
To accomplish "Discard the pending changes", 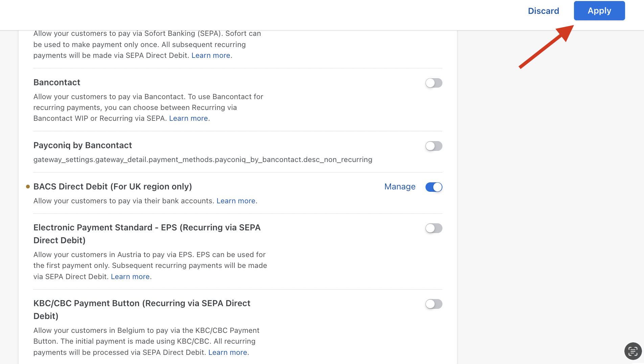I will pos(543,11).
